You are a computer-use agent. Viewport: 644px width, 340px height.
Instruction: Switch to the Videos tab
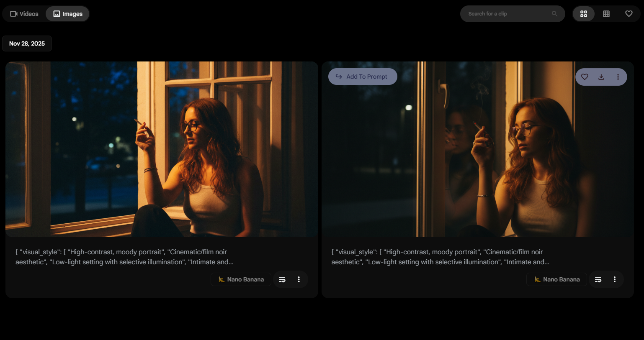24,14
